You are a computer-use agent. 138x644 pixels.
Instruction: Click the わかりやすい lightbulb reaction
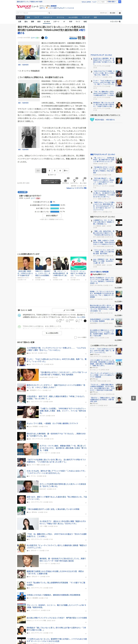coord(74,181)
